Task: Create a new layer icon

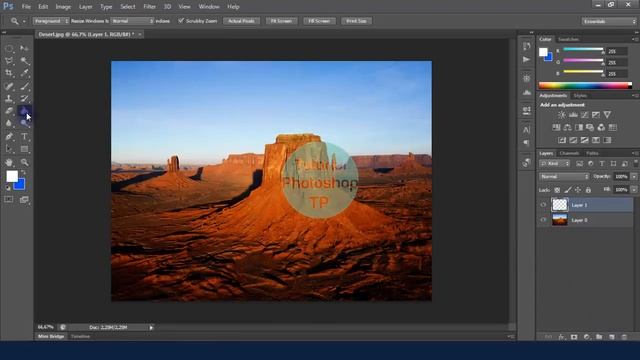Action: pyautogui.click(x=611, y=337)
